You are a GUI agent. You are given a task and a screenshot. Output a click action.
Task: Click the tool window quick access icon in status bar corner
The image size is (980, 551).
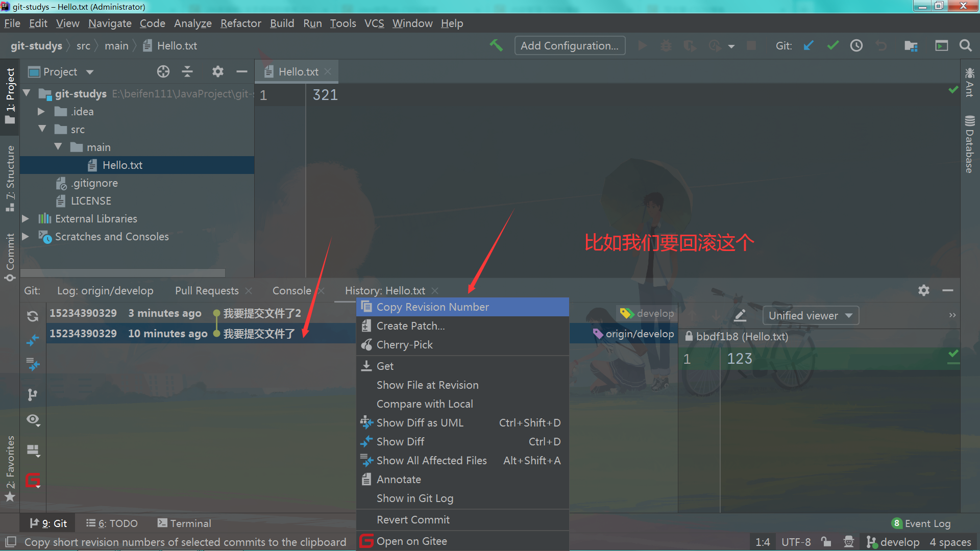(11, 541)
